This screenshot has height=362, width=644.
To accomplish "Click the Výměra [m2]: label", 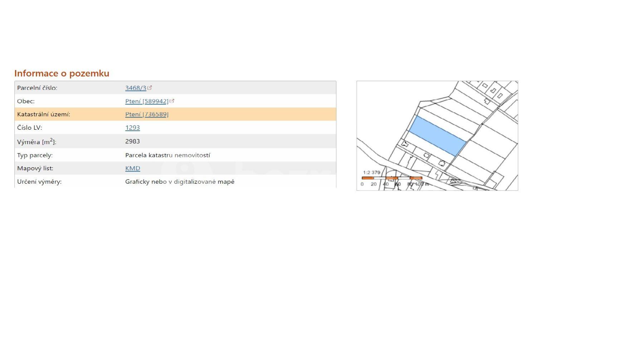I will [36, 142].
